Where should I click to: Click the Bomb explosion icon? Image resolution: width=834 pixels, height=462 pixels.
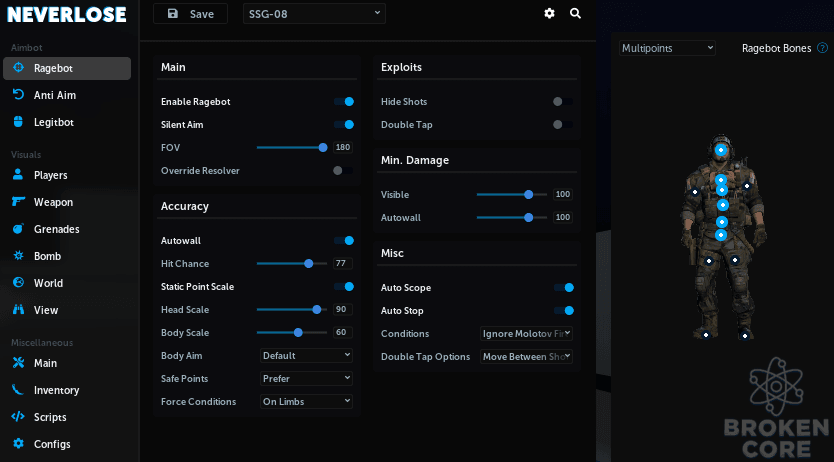coord(18,256)
